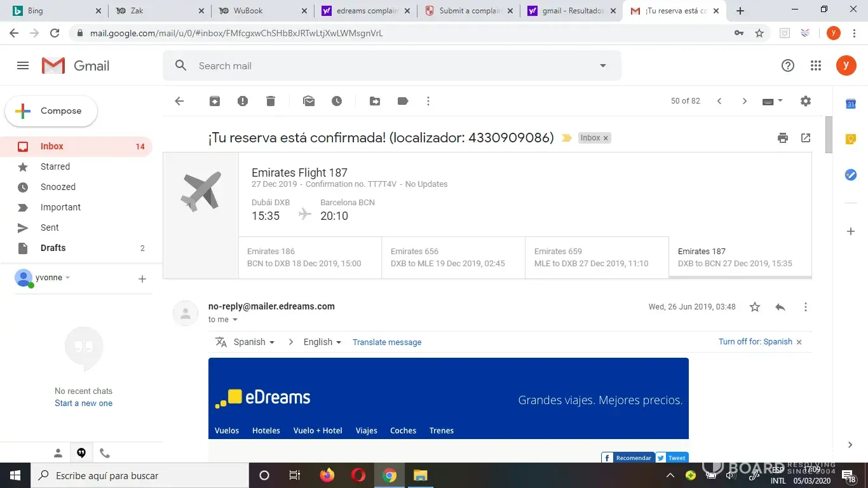Dismiss Turn off for Spanish option
This screenshot has height=488, width=868.
point(799,342)
